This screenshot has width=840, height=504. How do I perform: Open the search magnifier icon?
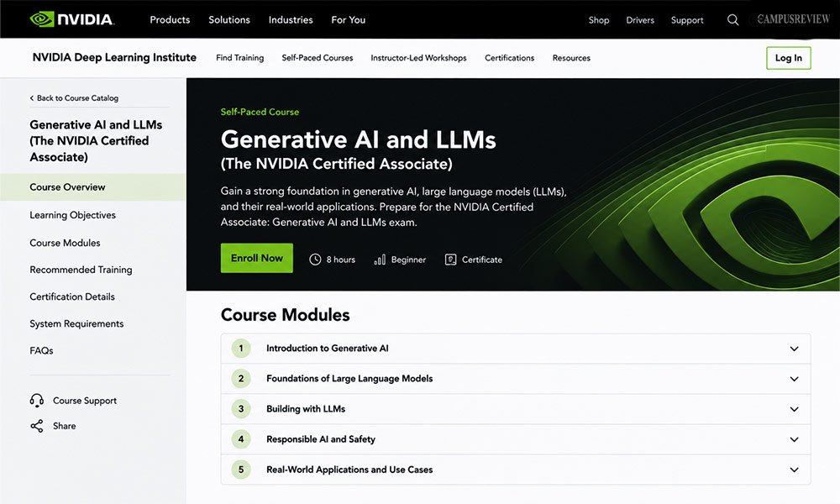pyautogui.click(x=732, y=20)
